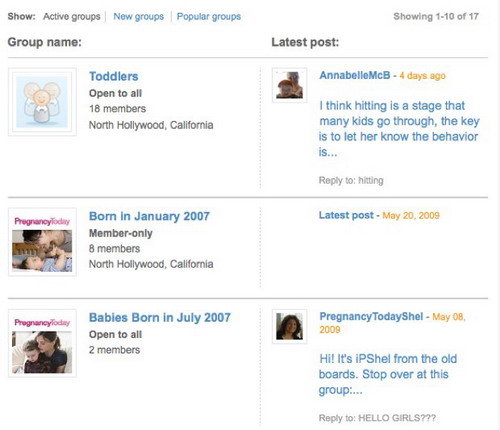Open AnnabelleMcB's profile picture
Image resolution: width=500 pixels, height=430 pixels.
click(289, 85)
